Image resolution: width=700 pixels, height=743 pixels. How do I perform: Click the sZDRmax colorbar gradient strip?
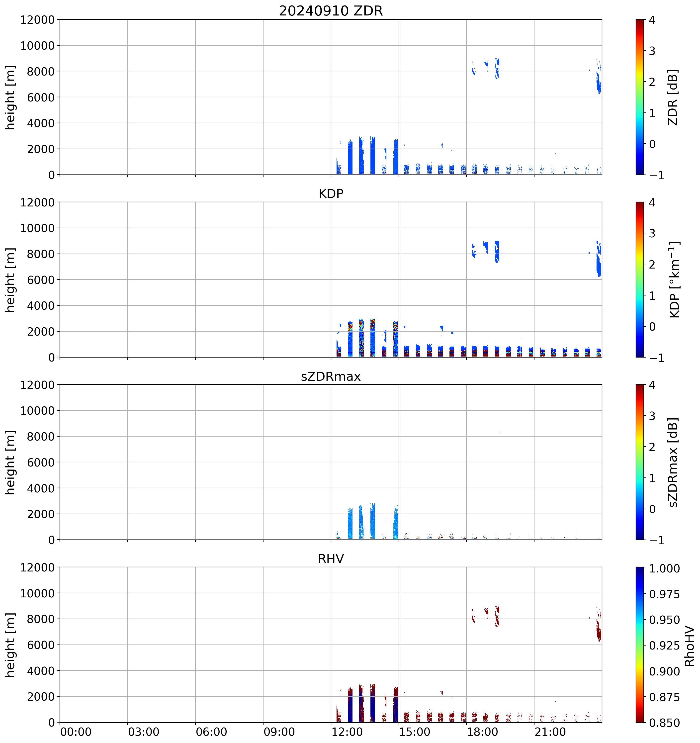(x=640, y=462)
